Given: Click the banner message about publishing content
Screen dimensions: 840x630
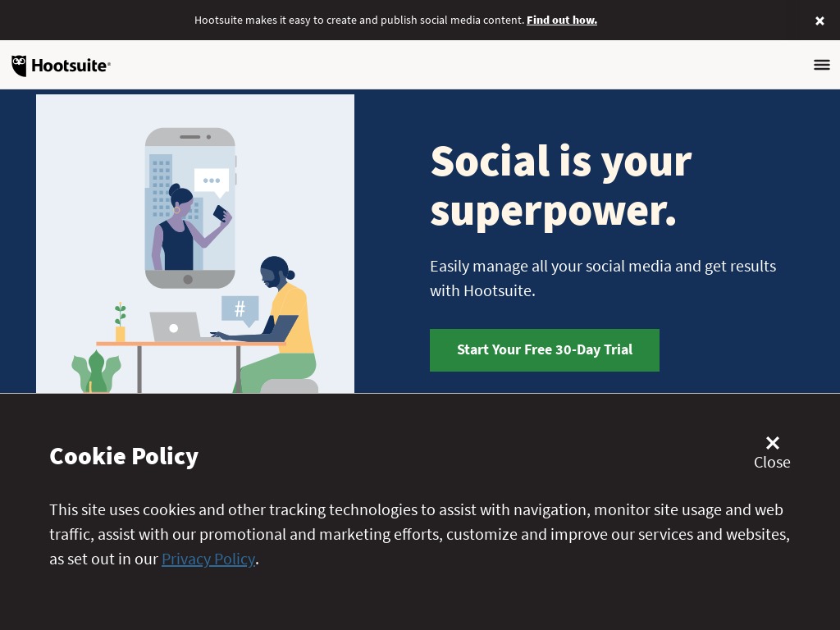Looking at the screenshot, I should tap(359, 21).
